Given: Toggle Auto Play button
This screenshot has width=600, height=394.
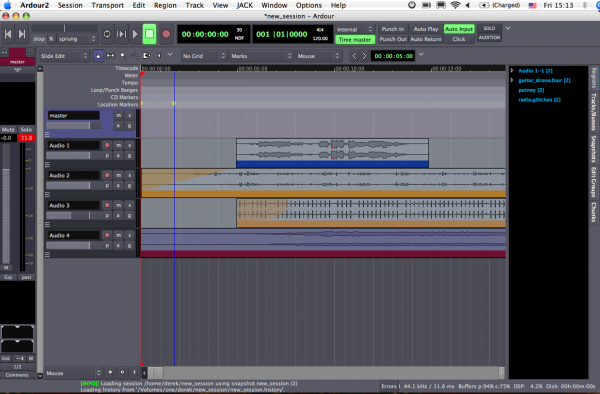Looking at the screenshot, I should pos(426,29).
